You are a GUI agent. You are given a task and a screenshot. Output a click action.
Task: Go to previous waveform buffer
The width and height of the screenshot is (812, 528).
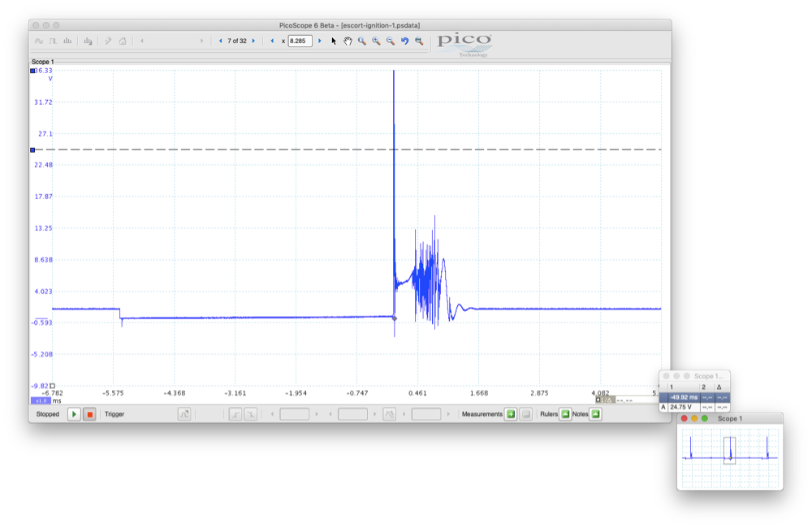(x=220, y=41)
